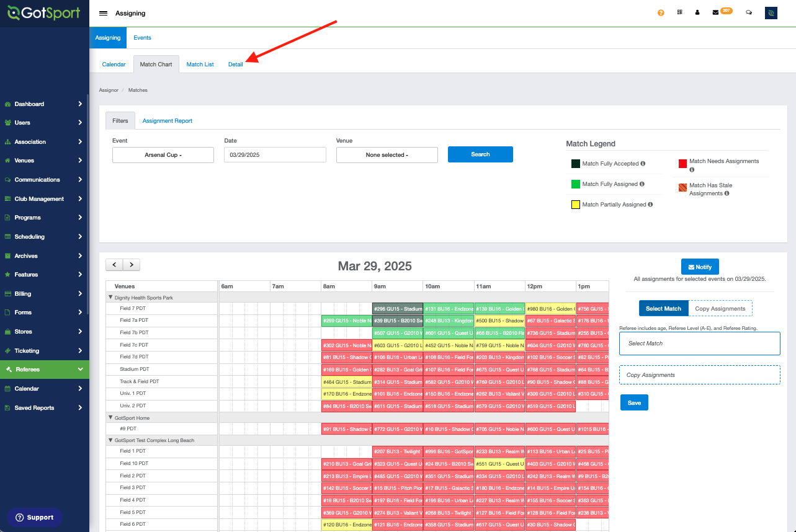This screenshot has height=532, width=796.
Task: Expand the Event dropdown showing Arsenal Cup
Action: coord(163,154)
